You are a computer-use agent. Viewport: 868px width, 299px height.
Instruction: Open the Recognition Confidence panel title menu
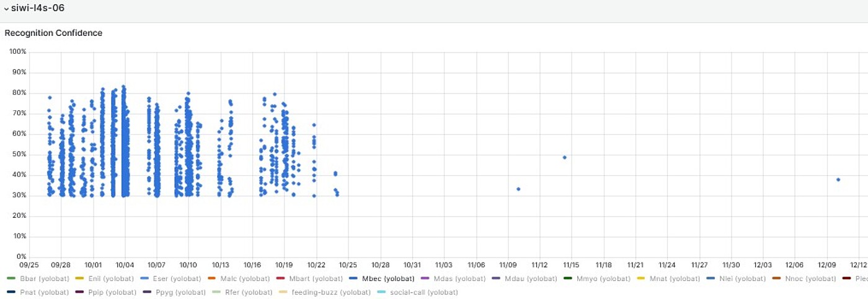(53, 33)
